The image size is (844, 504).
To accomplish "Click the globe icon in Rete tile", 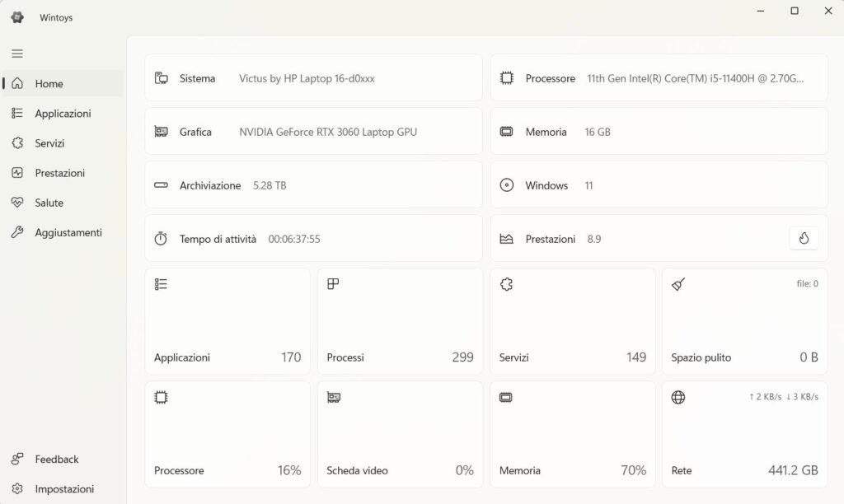I will pos(678,397).
